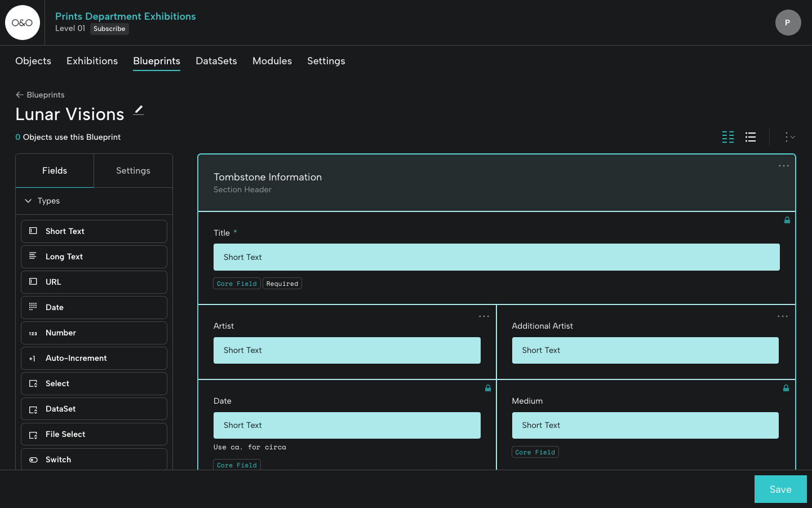The width and height of the screenshot is (812, 508).
Task: Collapse the Types section
Action: tap(28, 201)
